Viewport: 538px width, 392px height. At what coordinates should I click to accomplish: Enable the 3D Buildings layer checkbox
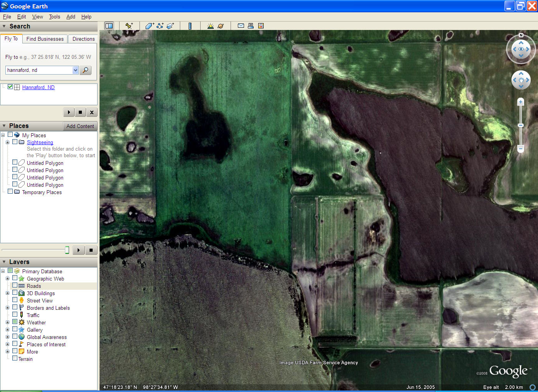[15, 292]
